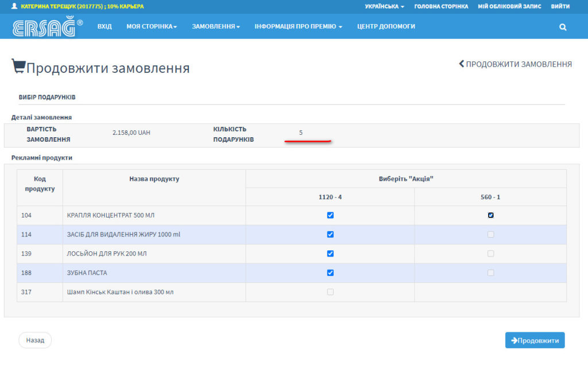
Task: Uncheck ЛОСЬЙОН ДЛЯ РУК 200 МЛ checkbox
Action: click(x=330, y=254)
